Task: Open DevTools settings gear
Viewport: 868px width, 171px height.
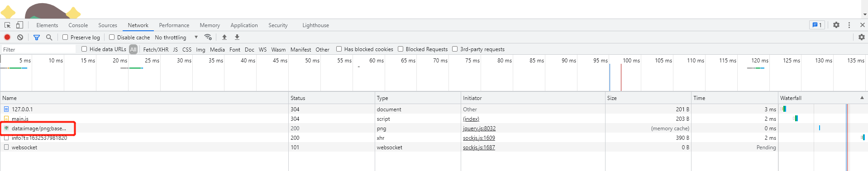Action: pos(836,25)
